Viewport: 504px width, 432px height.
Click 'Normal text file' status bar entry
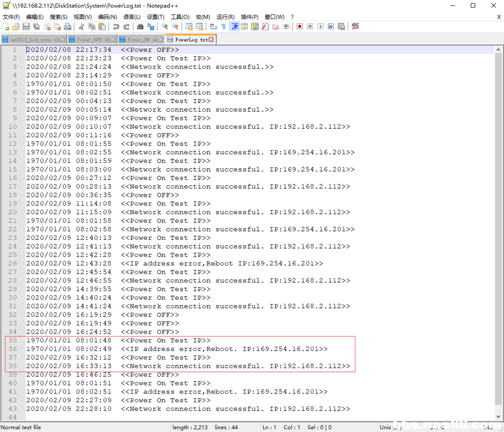tap(20, 427)
